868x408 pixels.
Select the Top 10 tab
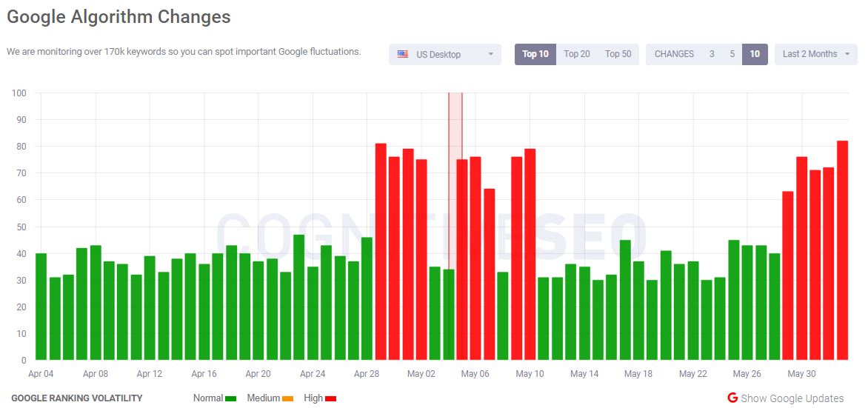(535, 54)
